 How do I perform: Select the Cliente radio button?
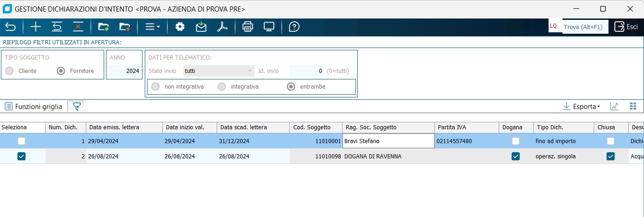coord(9,71)
